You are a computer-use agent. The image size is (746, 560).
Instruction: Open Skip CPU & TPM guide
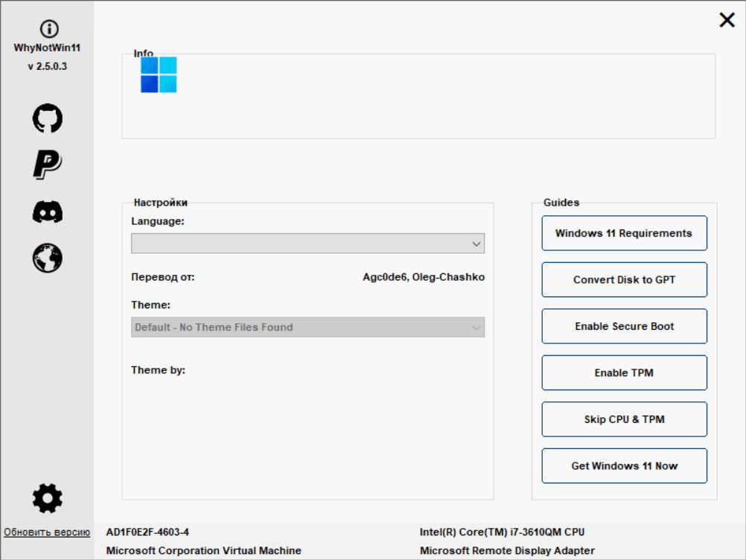tap(624, 420)
